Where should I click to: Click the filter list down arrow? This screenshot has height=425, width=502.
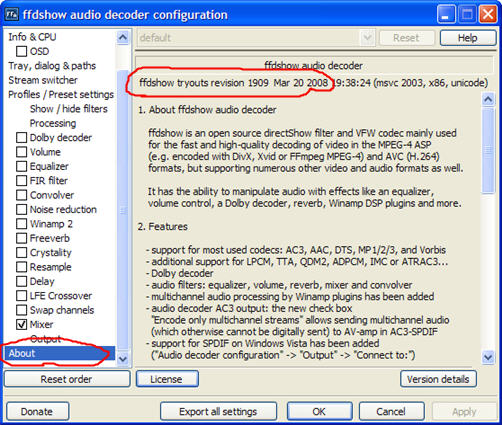pyautogui.click(x=123, y=359)
